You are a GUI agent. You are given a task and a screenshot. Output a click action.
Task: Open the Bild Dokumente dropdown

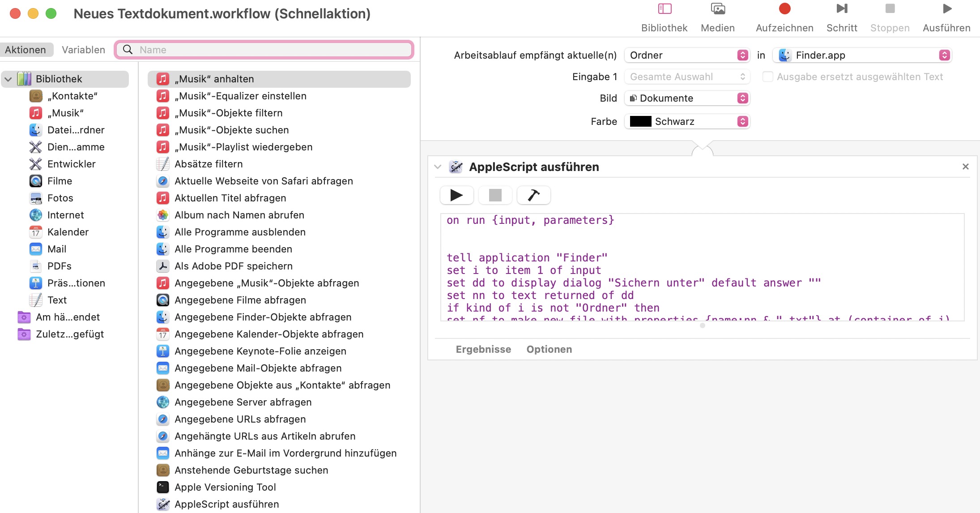pos(687,98)
